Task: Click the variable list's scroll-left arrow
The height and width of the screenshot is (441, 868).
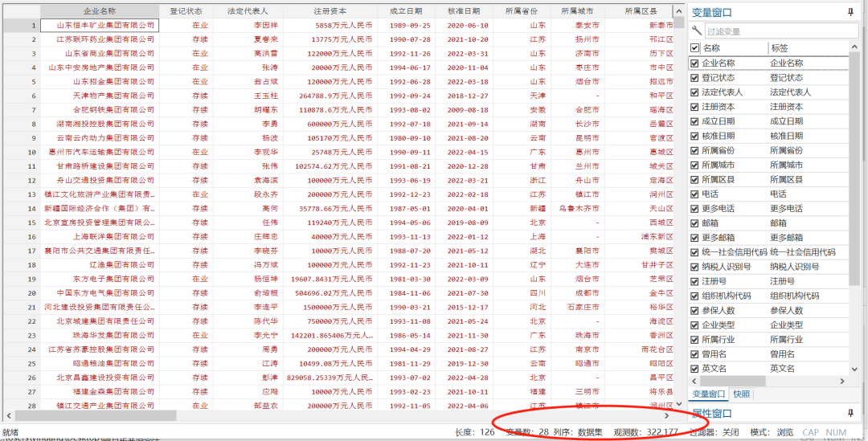Action: tap(694, 382)
